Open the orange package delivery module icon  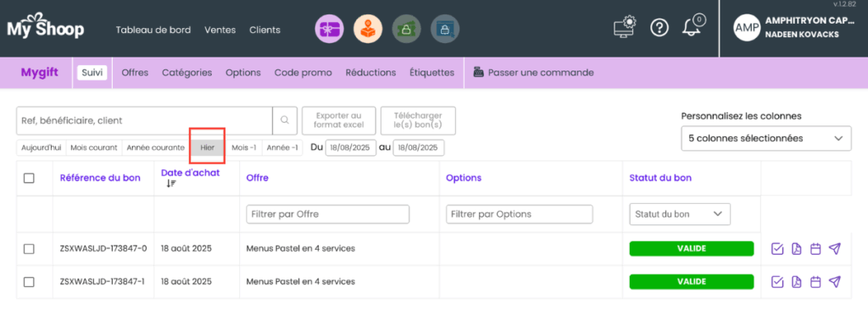coord(368,29)
